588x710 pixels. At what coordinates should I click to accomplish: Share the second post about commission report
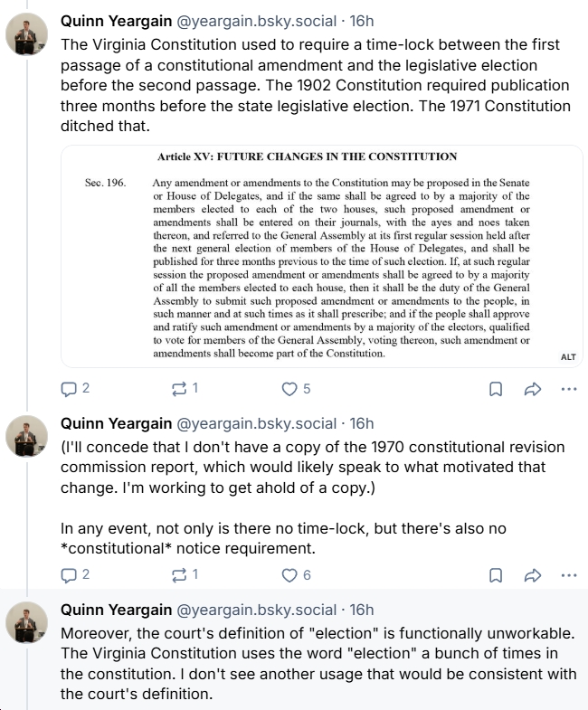[x=533, y=574]
